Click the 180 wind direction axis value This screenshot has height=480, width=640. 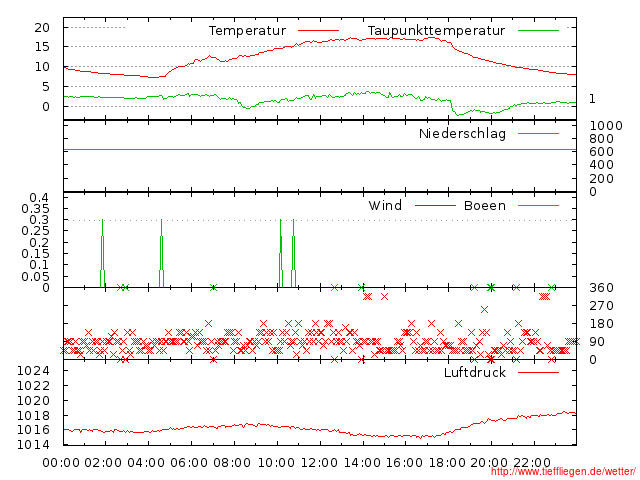click(601, 324)
